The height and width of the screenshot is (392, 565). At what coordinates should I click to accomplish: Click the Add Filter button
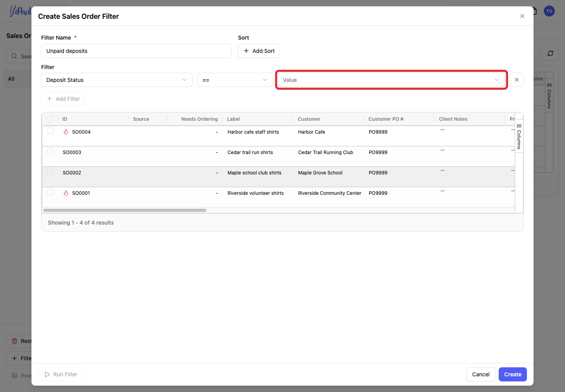pyautogui.click(x=63, y=99)
